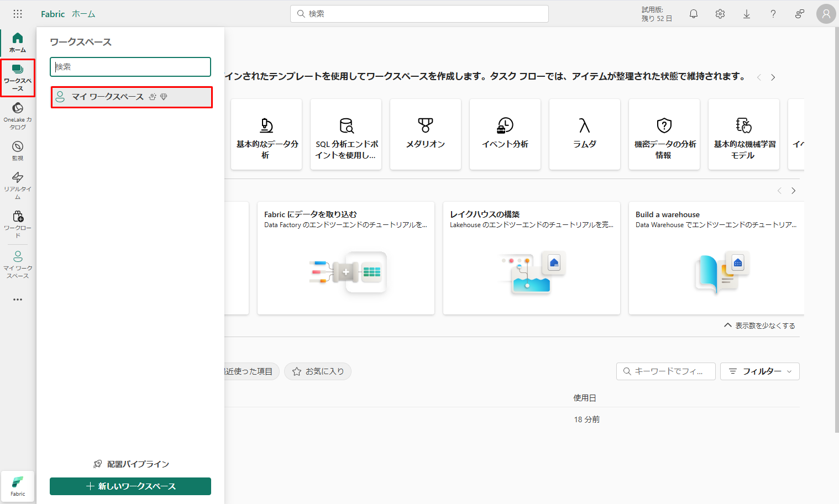The height and width of the screenshot is (504, 839).
Task: Open the ワークロード sidebar icon
Action: pos(18,223)
